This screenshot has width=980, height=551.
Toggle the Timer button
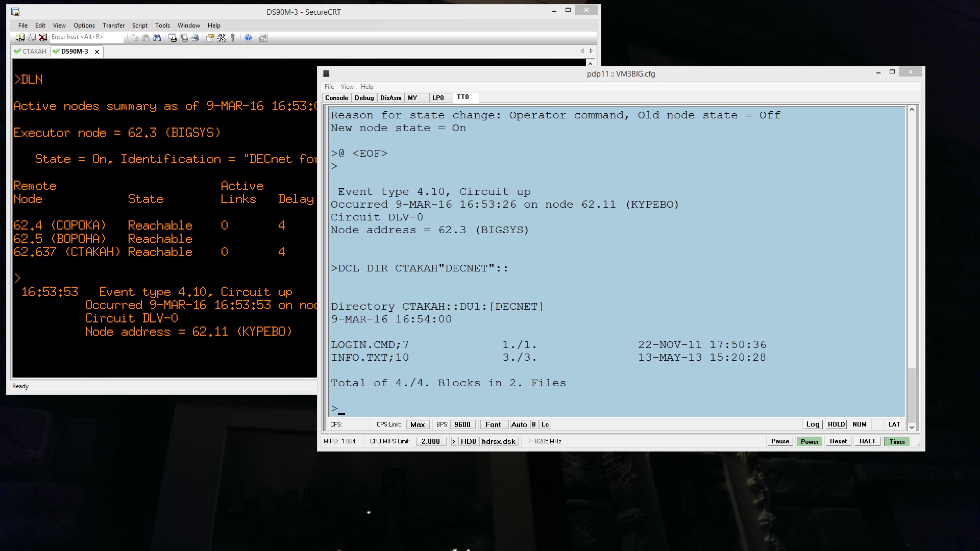click(x=897, y=441)
